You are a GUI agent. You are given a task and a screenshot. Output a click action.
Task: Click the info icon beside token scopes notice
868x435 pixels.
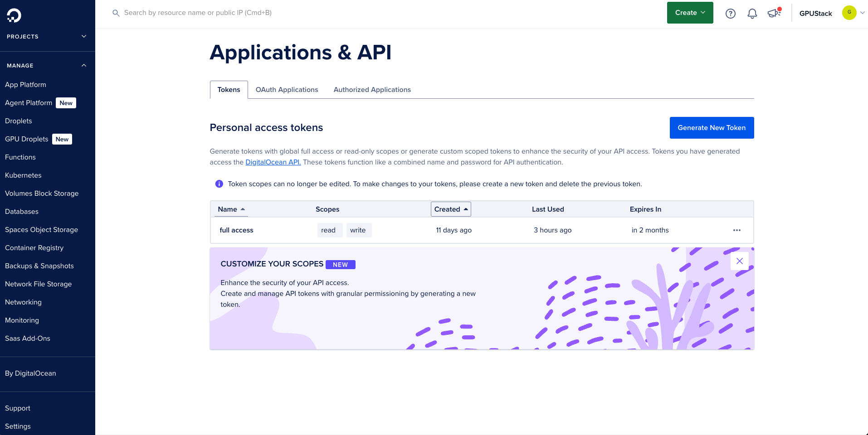point(219,184)
